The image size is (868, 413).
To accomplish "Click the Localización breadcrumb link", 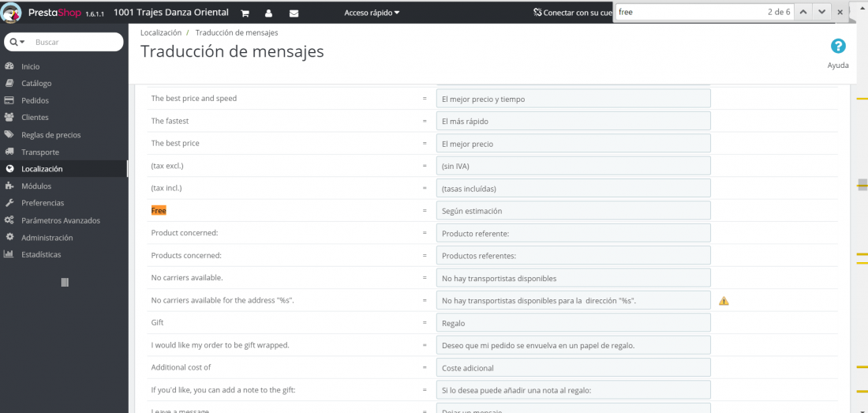I will [x=161, y=32].
